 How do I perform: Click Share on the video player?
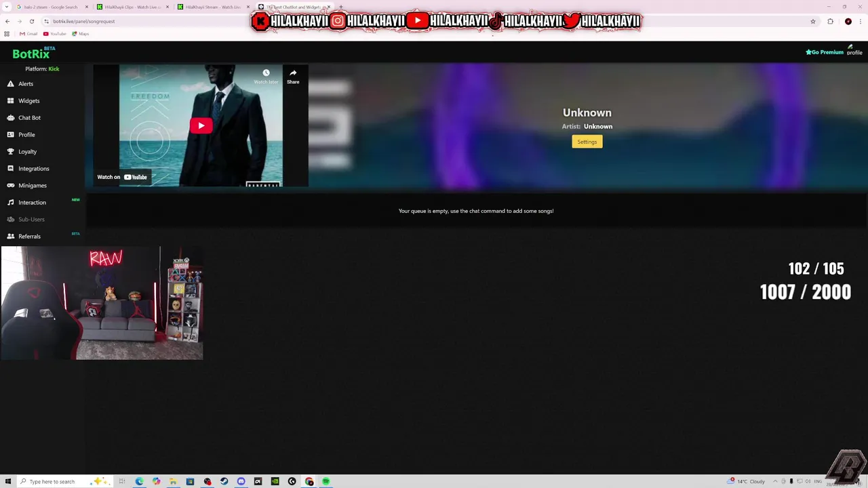pyautogui.click(x=293, y=77)
